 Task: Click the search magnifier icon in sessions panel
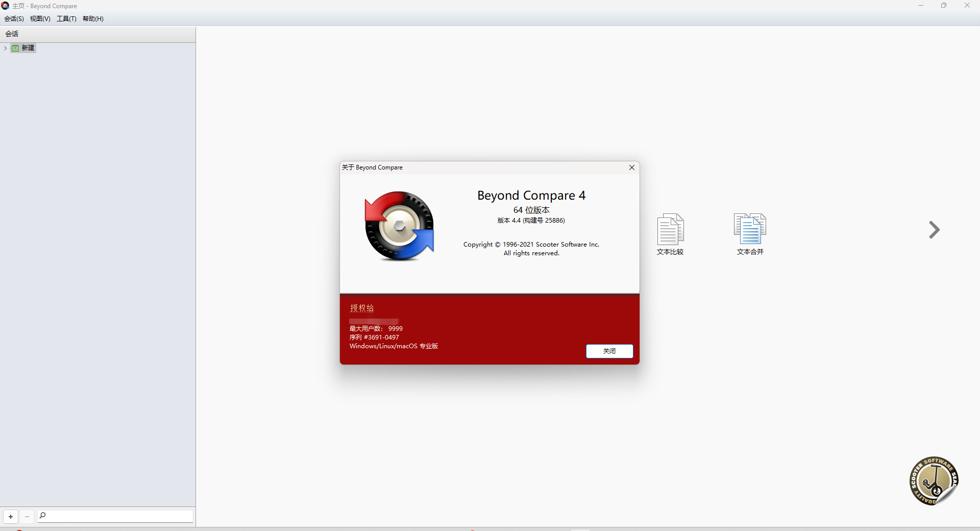43,516
